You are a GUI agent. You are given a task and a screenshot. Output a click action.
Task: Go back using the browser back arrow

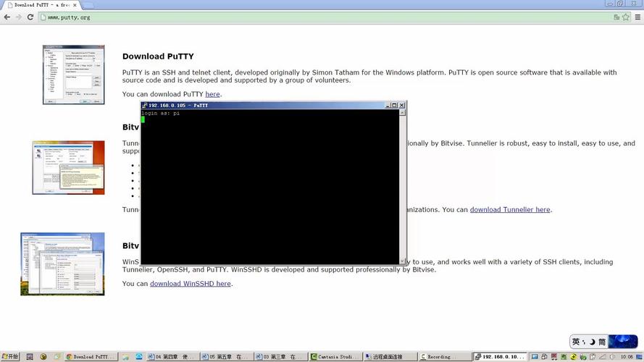click(x=7, y=17)
